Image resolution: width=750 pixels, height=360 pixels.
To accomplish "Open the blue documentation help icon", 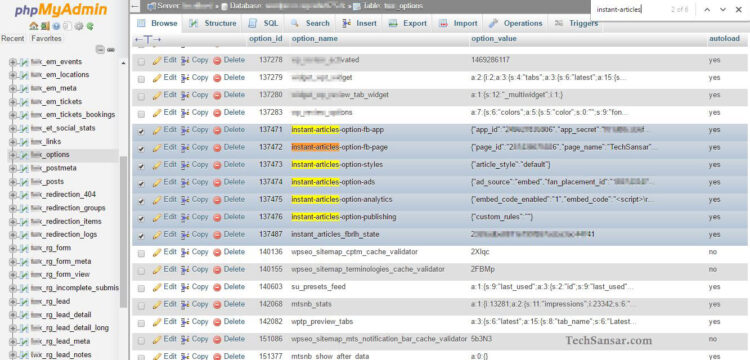I will point(56,26).
